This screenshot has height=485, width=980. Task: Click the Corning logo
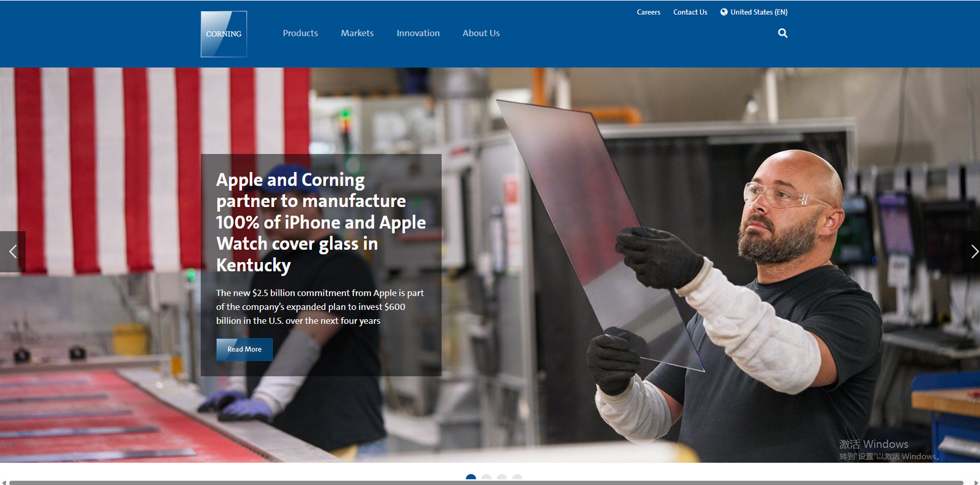tap(224, 34)
